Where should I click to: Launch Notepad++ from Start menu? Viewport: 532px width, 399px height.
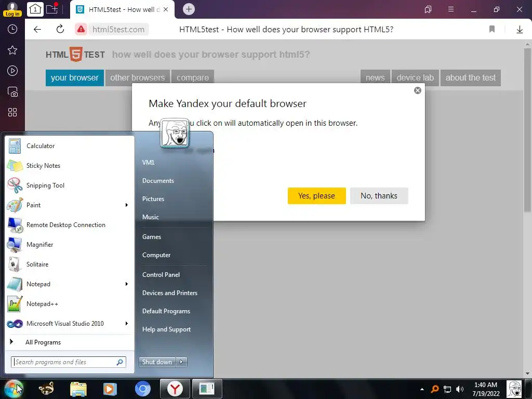coord(70,303)
